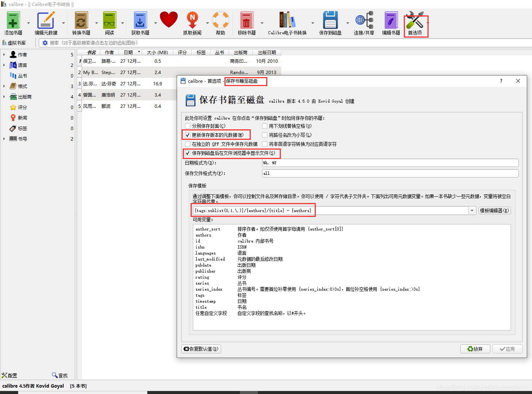Viewport: 532px width, 394px height.
Task: Click the Add books (添加书籍) icon
Action: point(13,20)
